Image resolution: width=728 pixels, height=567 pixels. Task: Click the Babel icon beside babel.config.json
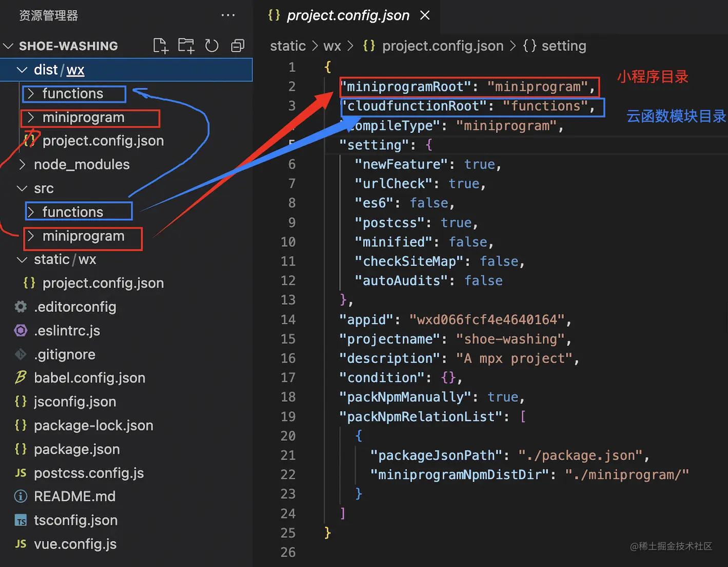(x=21, y=378)
